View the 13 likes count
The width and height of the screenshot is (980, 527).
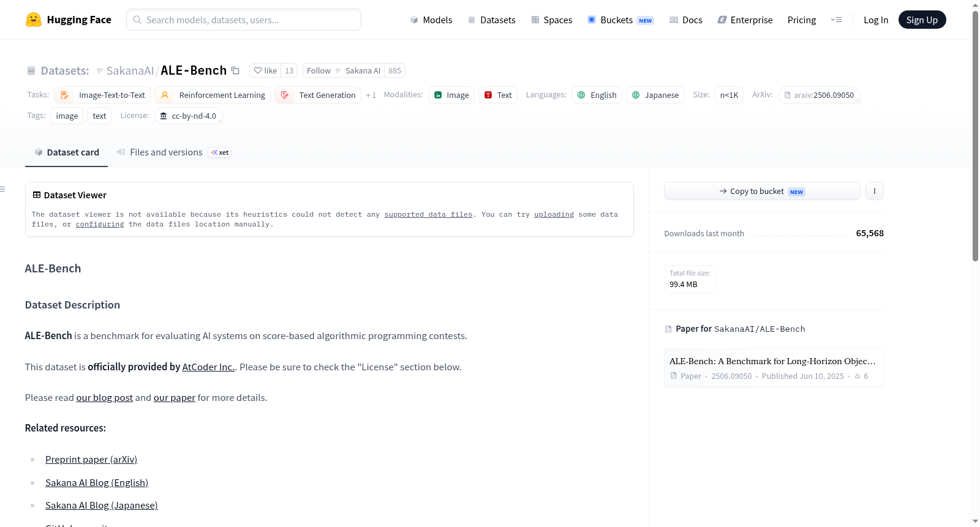(289, 70)
